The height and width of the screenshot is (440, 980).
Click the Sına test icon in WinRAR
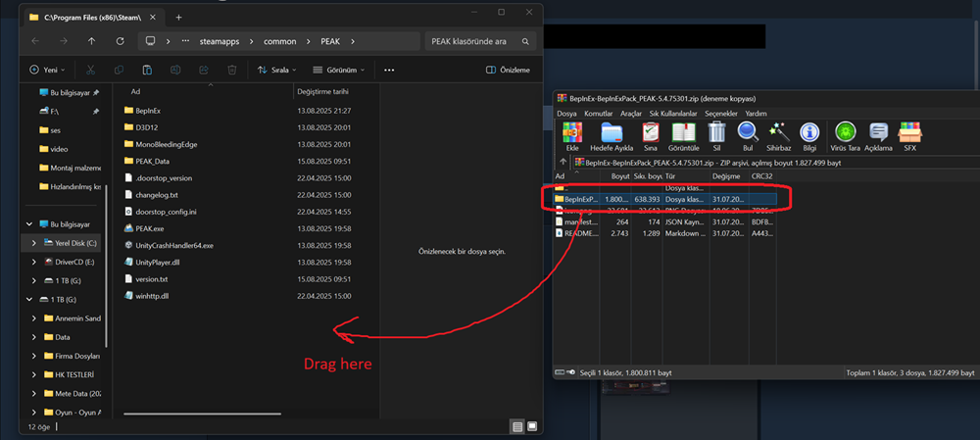click(x=651, y=132)
